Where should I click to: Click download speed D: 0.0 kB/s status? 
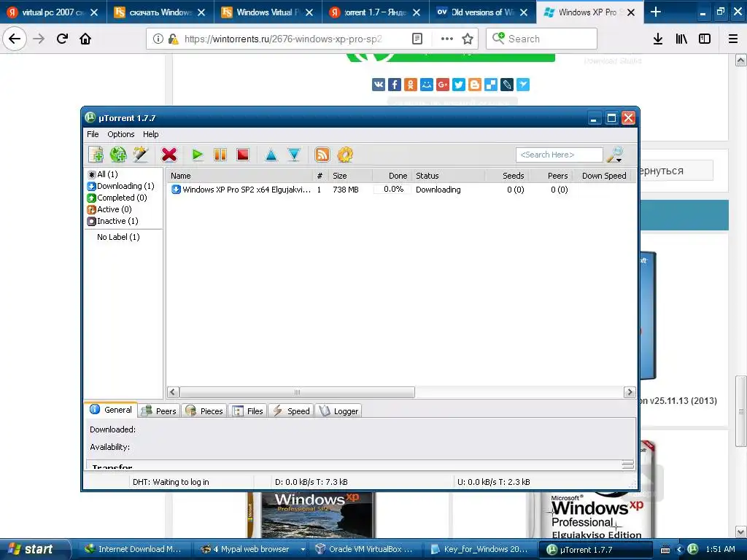(x=311, y=482)
